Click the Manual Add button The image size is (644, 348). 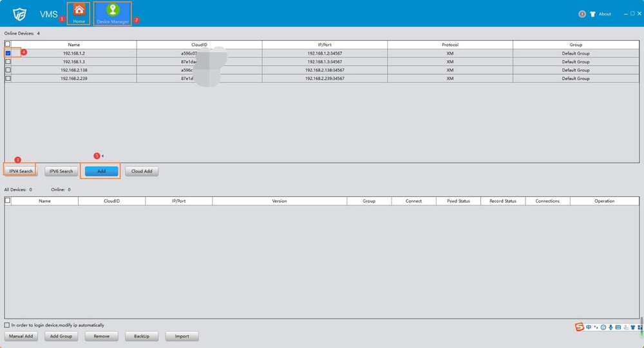pos(21,336)
